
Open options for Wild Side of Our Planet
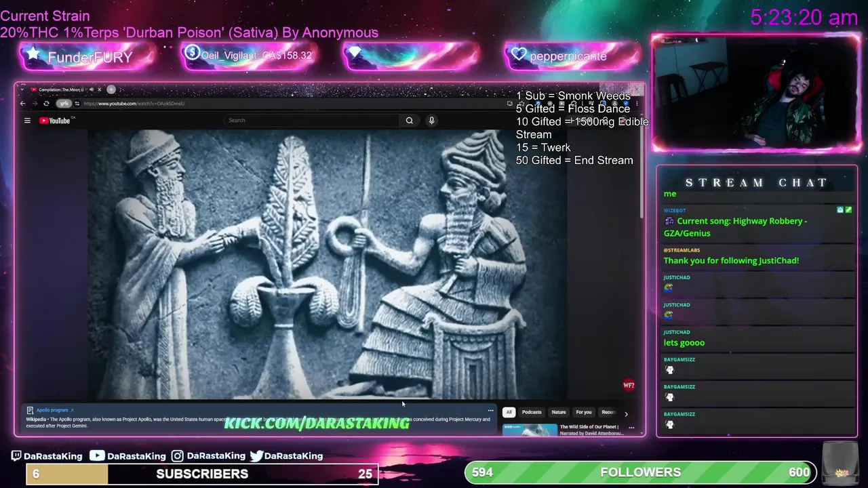coord(631,428)
